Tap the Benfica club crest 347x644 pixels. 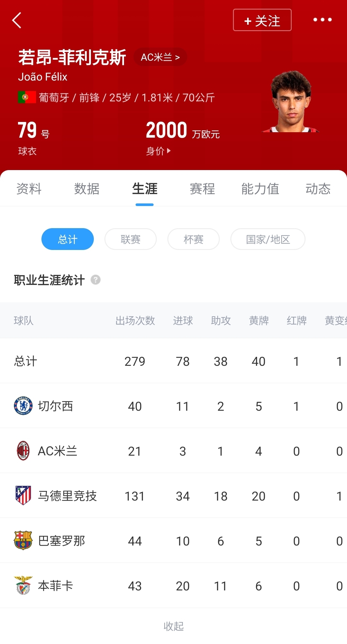[x=23, y=585]
